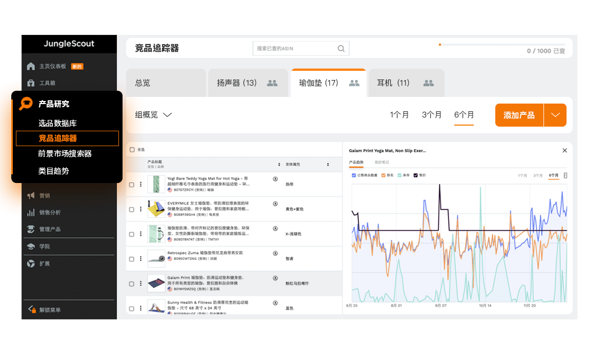Open the 扩展 extension icon
Image resolution: width=605 pixels, height=364 pixels.
click(31, 264)
